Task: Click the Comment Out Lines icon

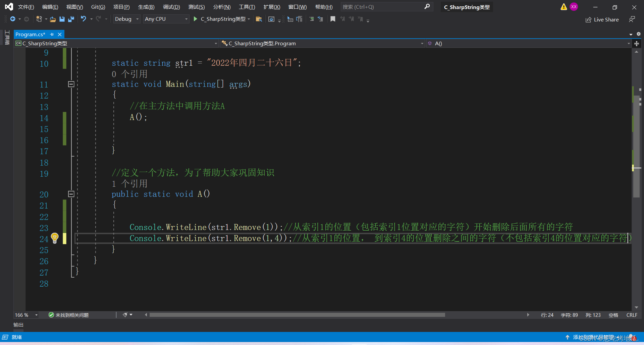Action: point(312,19)
